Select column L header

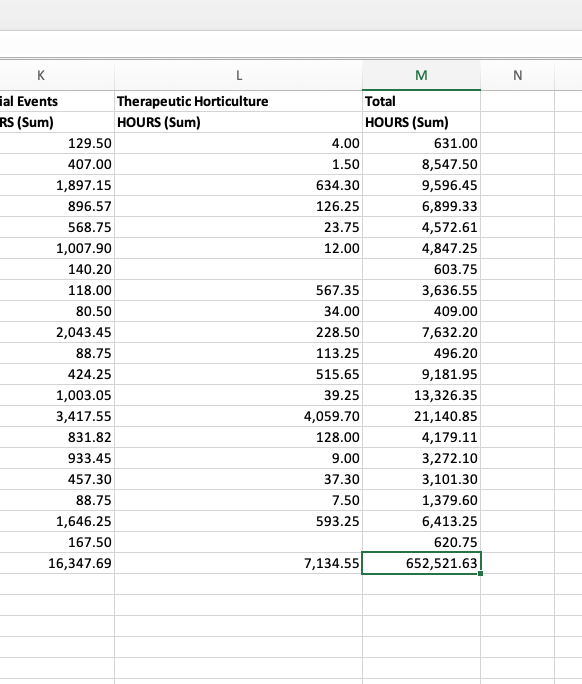239,75
